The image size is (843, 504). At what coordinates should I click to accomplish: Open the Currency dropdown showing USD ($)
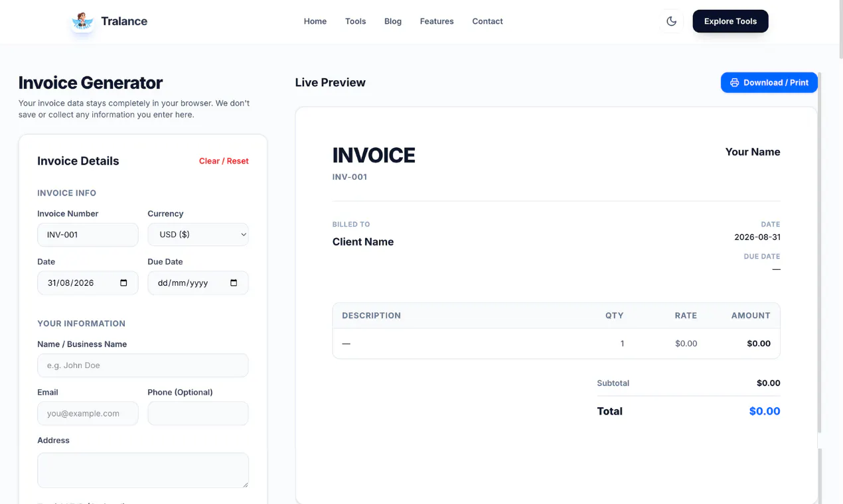point(198,235)
